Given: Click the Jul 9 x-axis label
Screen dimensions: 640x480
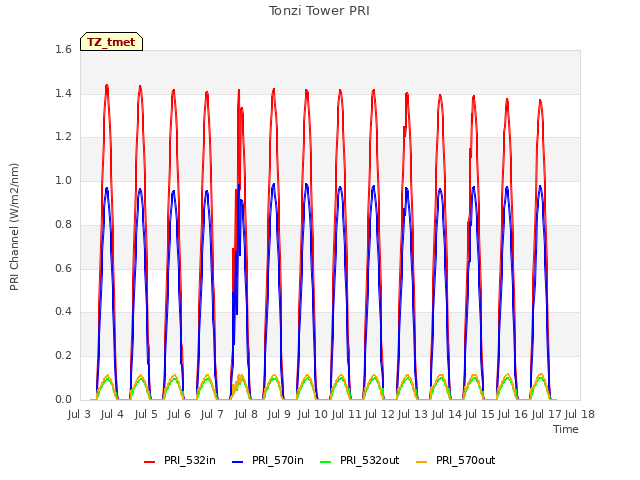Looking at the screenshot, I should [279, 414].
